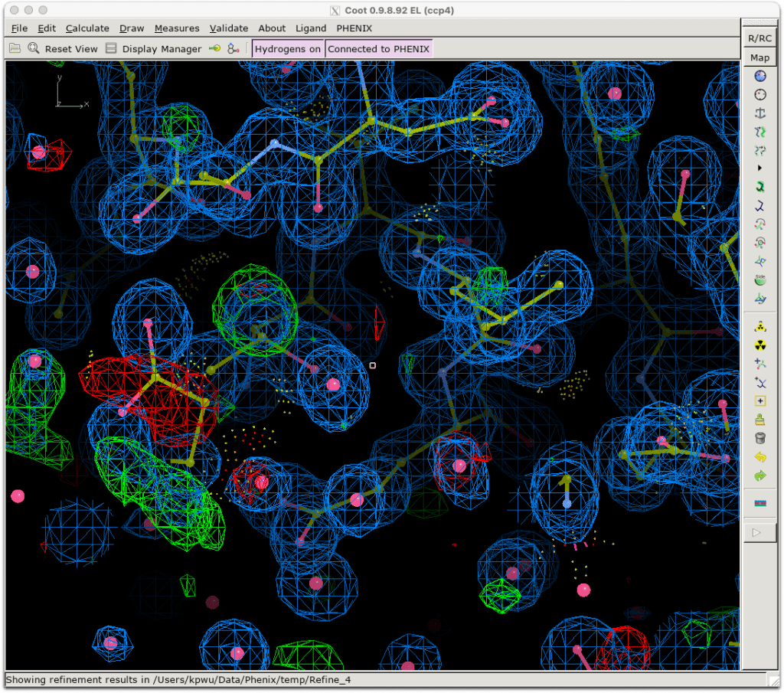Choose the Mutate & Auto Fit radiation-triangle icon
The height and width of the screenshot is (693, 784).
coord(760,326)
